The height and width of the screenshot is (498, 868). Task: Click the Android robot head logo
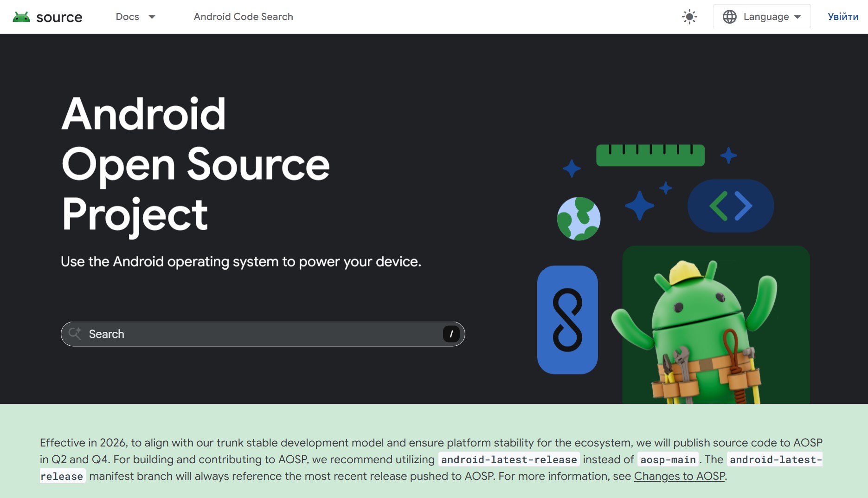point(21,17)
